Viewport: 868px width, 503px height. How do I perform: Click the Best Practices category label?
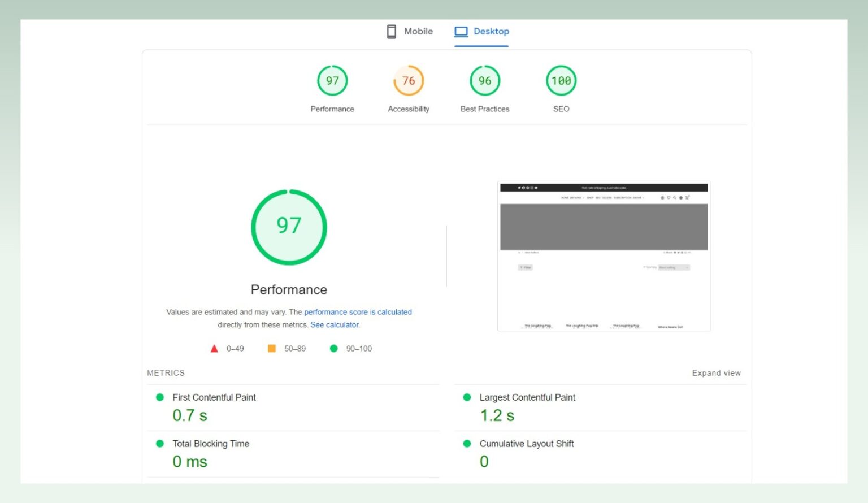click(485, 109)
